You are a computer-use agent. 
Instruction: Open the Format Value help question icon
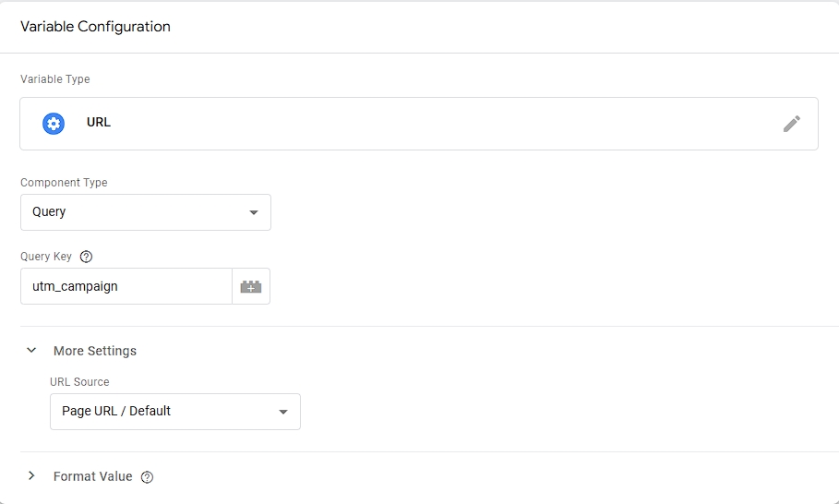[147, 477]
